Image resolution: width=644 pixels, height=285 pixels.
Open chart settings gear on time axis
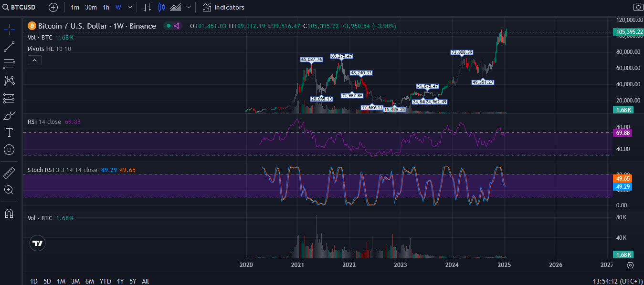click(x=630, y=265)
